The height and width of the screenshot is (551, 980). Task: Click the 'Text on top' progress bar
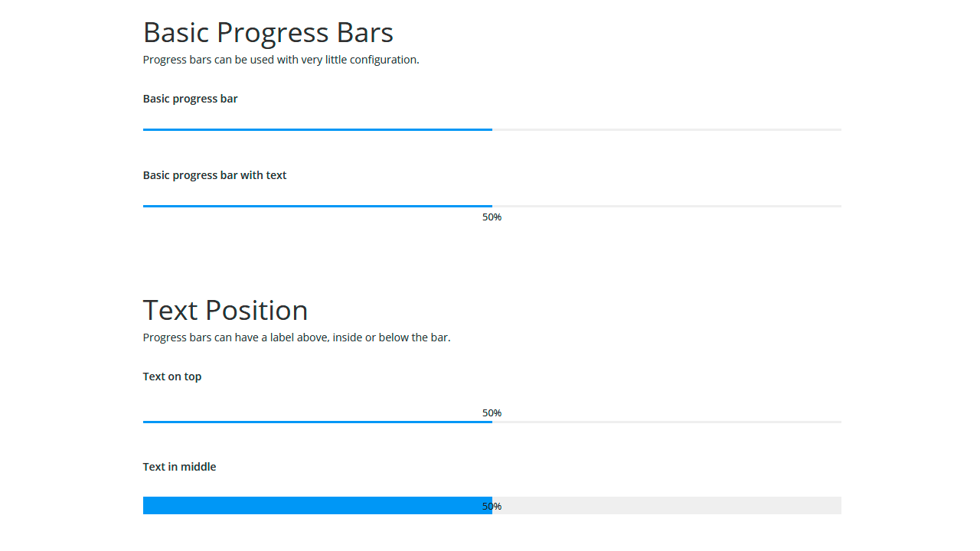(x=492, y=421)
